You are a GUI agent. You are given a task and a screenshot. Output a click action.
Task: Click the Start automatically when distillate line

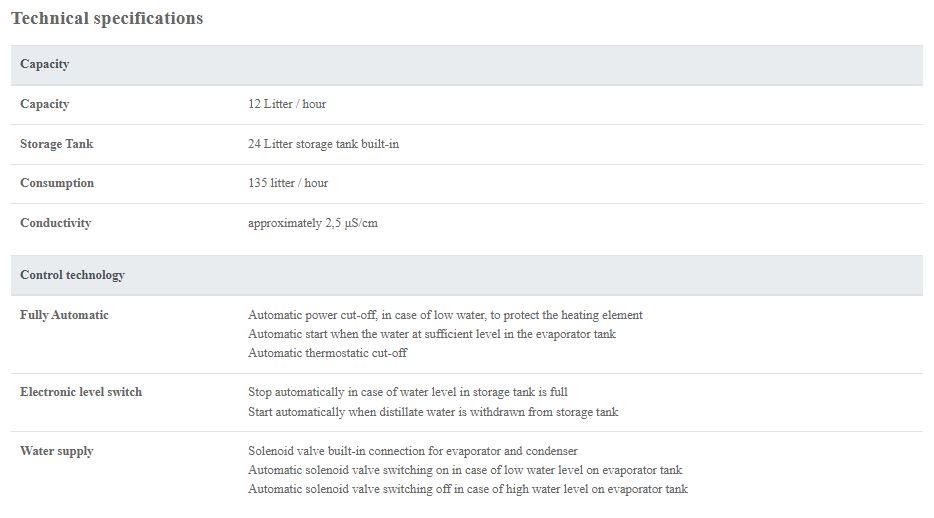pos(433,411)
